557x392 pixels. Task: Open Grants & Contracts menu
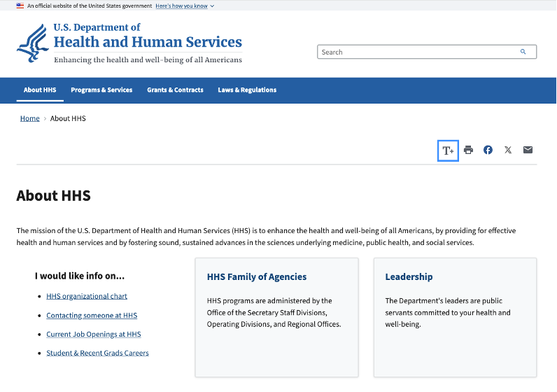(x=175, y=90)
